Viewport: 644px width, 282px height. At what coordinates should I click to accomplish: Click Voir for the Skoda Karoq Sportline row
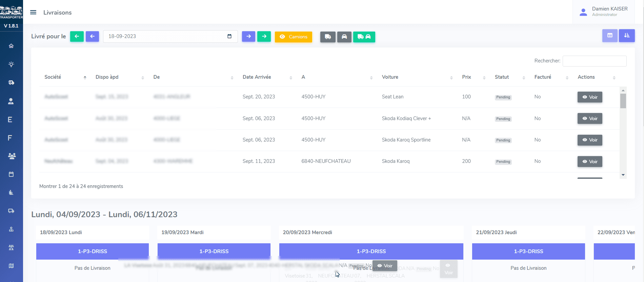click(x=590, y=140)
